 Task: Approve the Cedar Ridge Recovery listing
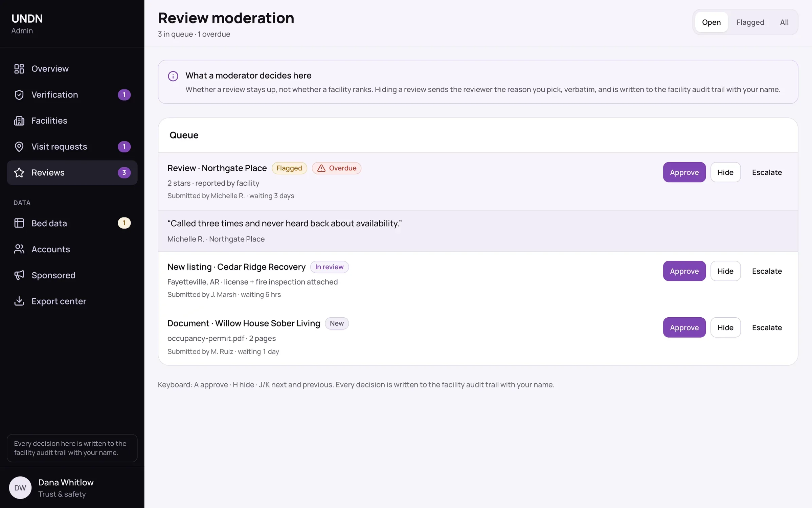coord(684,271)
